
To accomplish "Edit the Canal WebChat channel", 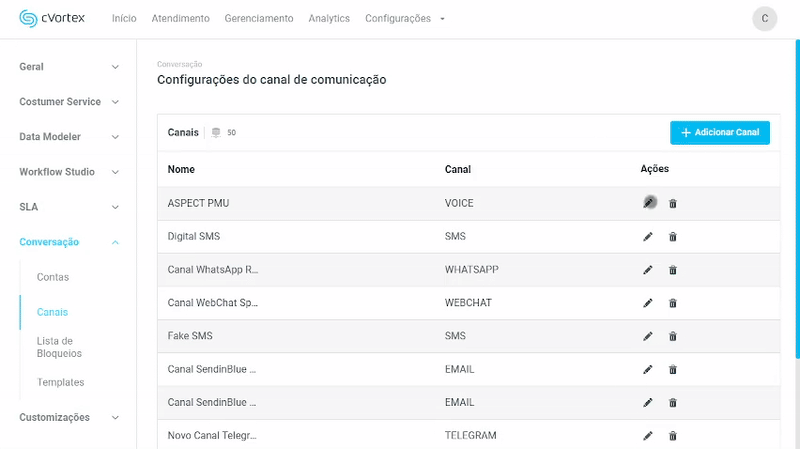I will [x=648, y=303].
